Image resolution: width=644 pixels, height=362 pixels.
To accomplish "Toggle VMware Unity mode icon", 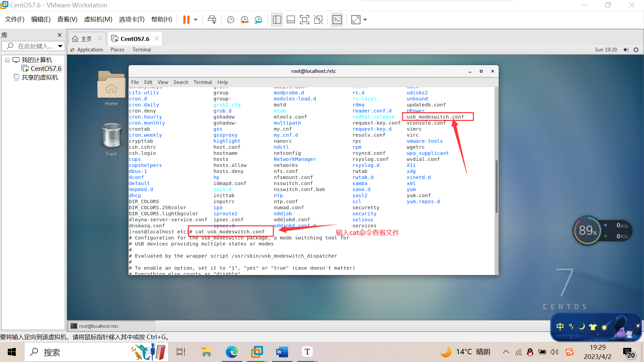I will [x=318, y=19].
